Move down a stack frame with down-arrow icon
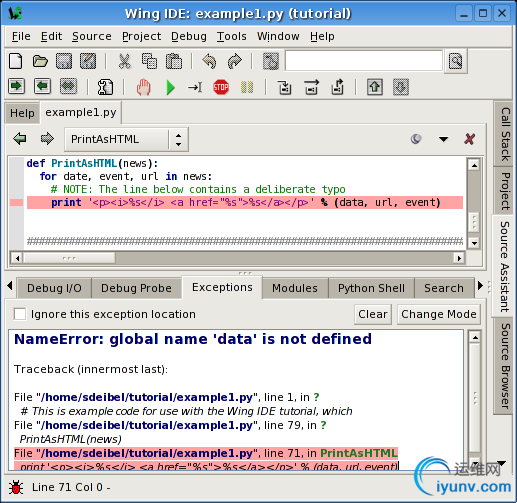This screenshot has height=503, width=517. point(401,87)
